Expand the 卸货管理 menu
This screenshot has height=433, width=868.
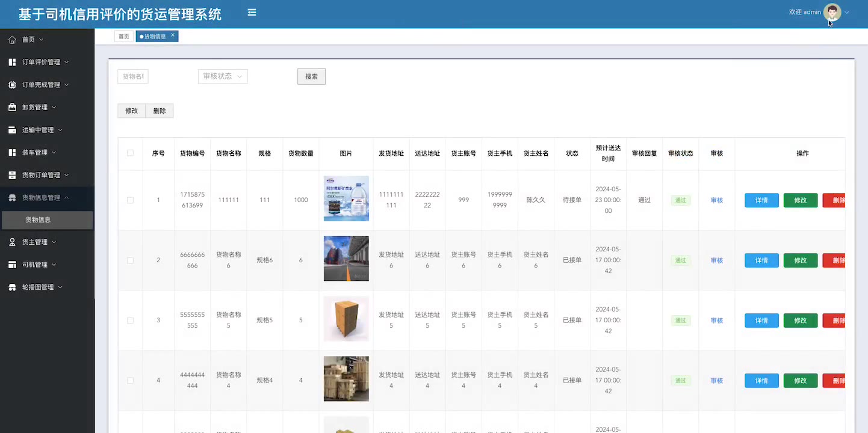[54, 108]
